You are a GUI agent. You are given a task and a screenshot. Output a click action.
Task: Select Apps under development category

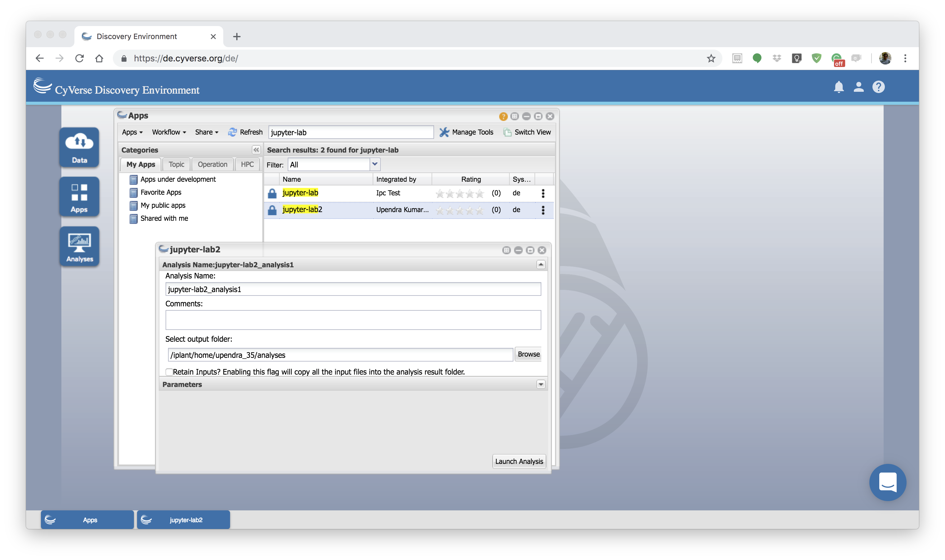[x=178, y=179]
